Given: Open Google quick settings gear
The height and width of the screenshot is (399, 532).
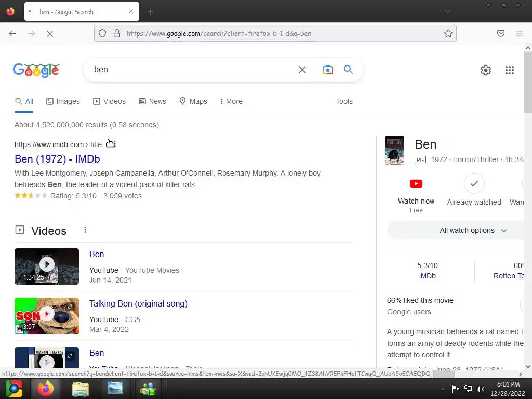Looking at the screenshot, I should 486,70.
